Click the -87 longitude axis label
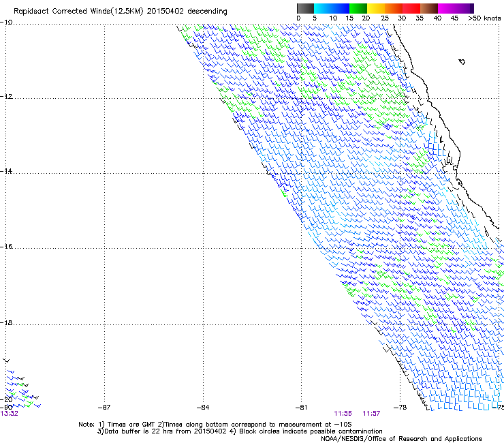 click(104, 408)
